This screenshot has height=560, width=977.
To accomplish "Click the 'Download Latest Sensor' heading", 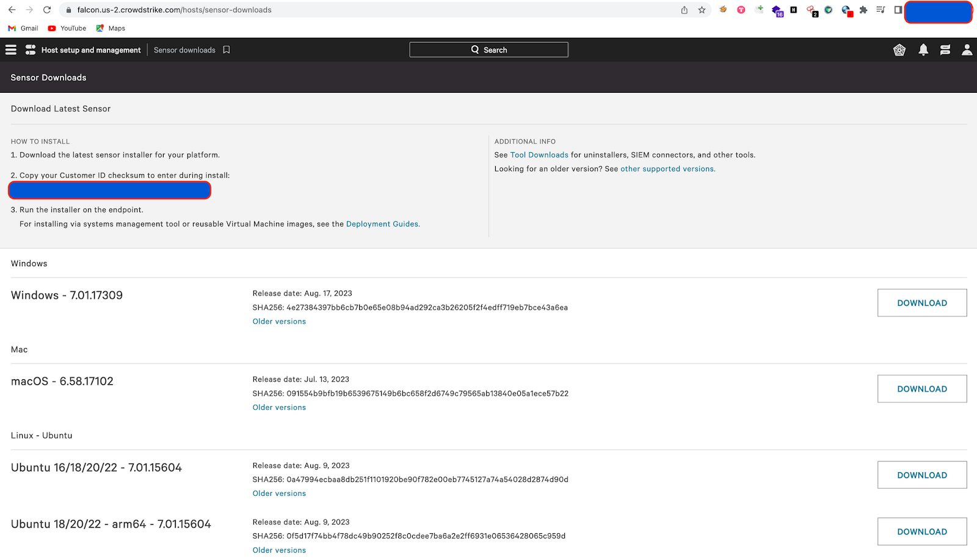I will click(x=60, y=109).
